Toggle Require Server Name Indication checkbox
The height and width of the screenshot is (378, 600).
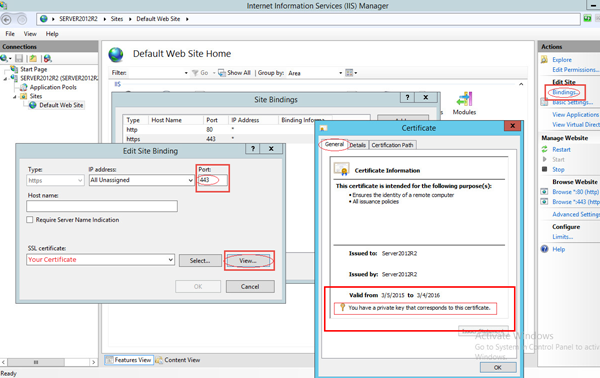tap(29, 220)
